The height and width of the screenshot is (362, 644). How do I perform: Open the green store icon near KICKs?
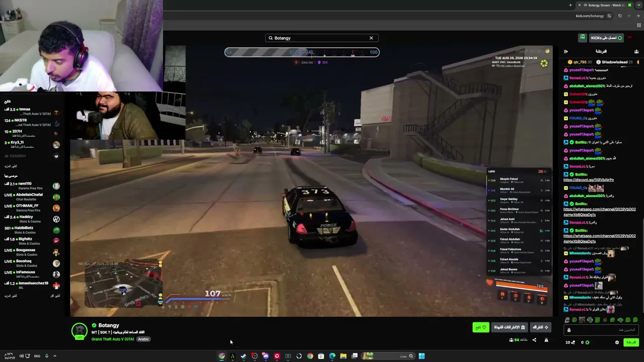click(x=583, y=37)
